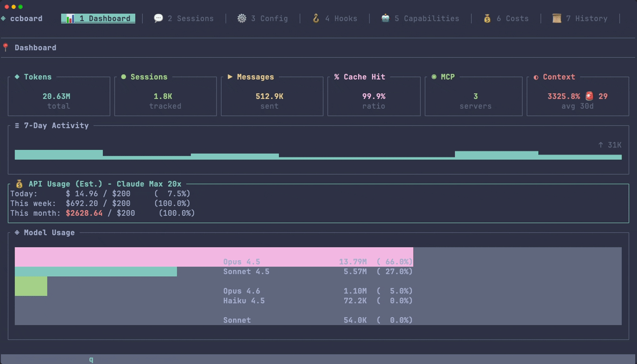Click the pushpin icon next to Dashboard heading
This screenshot has height=364, width=637.
point(5,47)
